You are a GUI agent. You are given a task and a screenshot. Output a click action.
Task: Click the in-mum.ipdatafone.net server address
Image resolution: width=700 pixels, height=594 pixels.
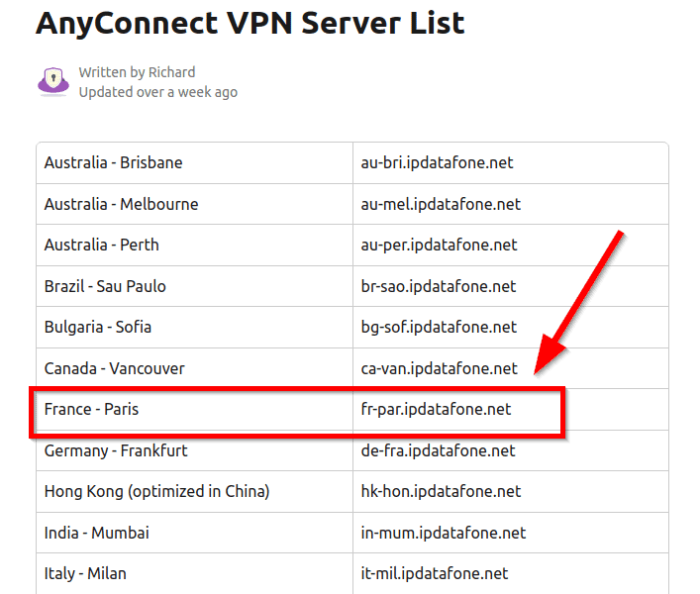pos(443,533)
